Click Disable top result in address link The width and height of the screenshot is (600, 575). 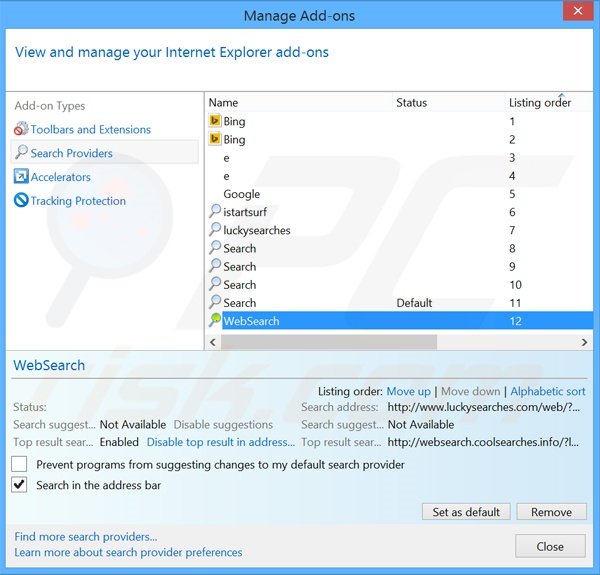pos(221,442)
